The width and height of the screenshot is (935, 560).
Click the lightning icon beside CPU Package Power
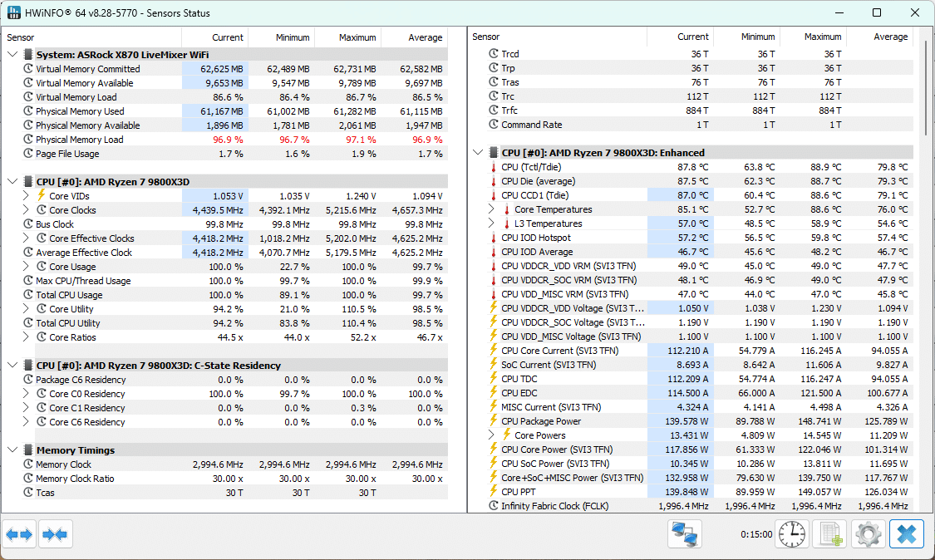[493, 420]
